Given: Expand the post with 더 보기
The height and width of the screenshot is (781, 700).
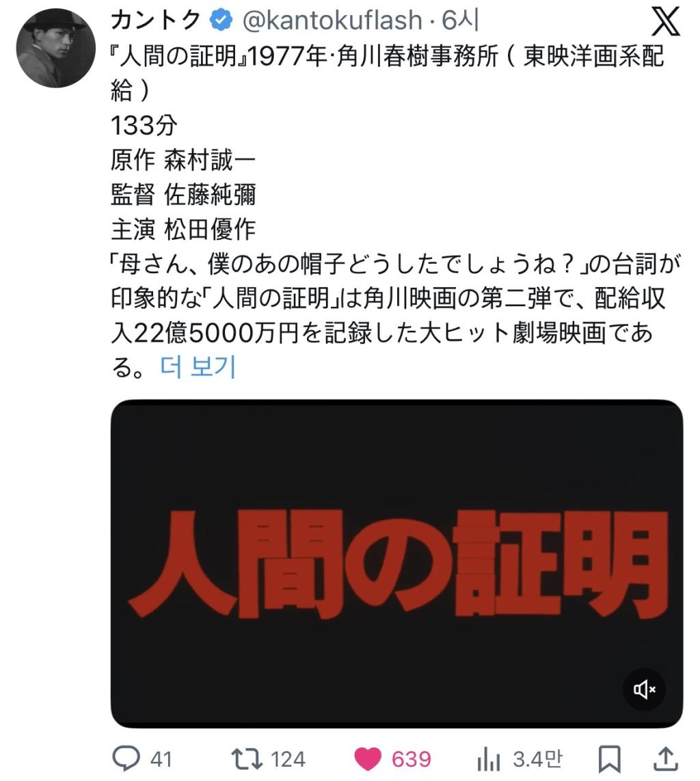Looking at the screenshot, I should click(198, 367).
